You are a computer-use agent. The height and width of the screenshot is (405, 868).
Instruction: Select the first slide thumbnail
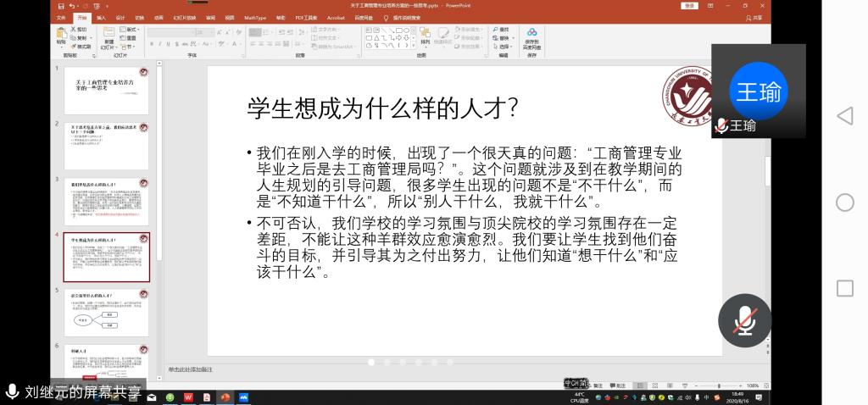[x=106, y=91]
